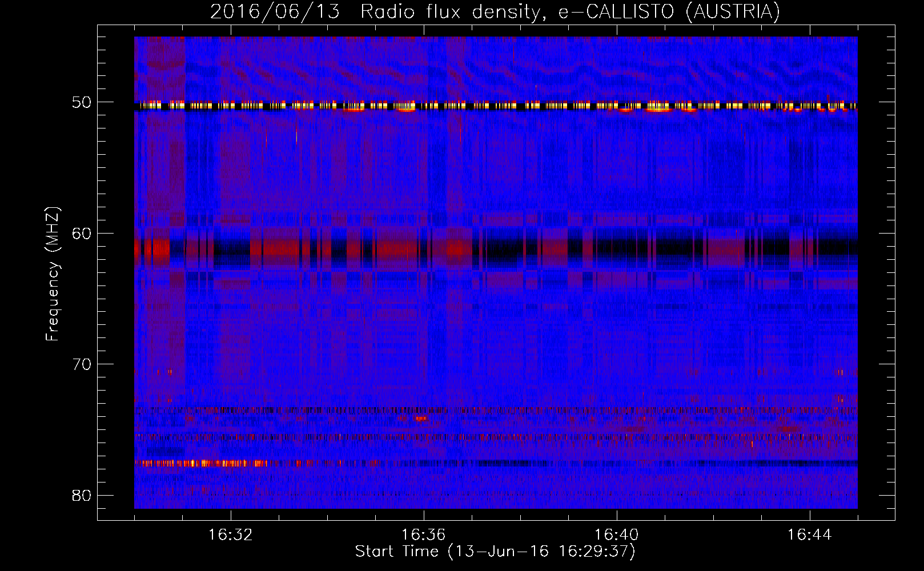924x571 pixels.
Task: Select the 16:40 time tick label
Action: [617, 535]
